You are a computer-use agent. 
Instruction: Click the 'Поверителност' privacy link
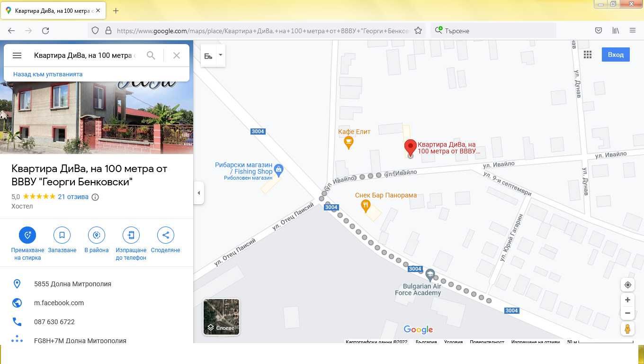click(487, 342)
